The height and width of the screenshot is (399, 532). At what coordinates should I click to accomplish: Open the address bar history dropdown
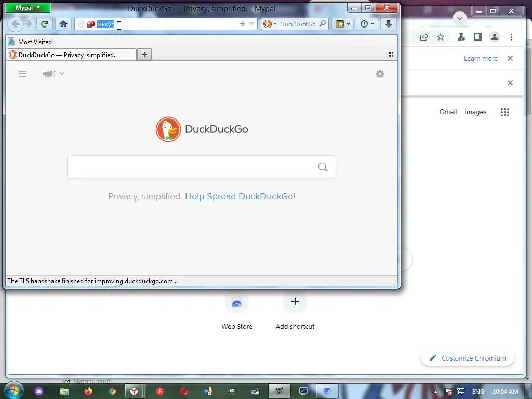pyautogui.click(x=252, y=24)
